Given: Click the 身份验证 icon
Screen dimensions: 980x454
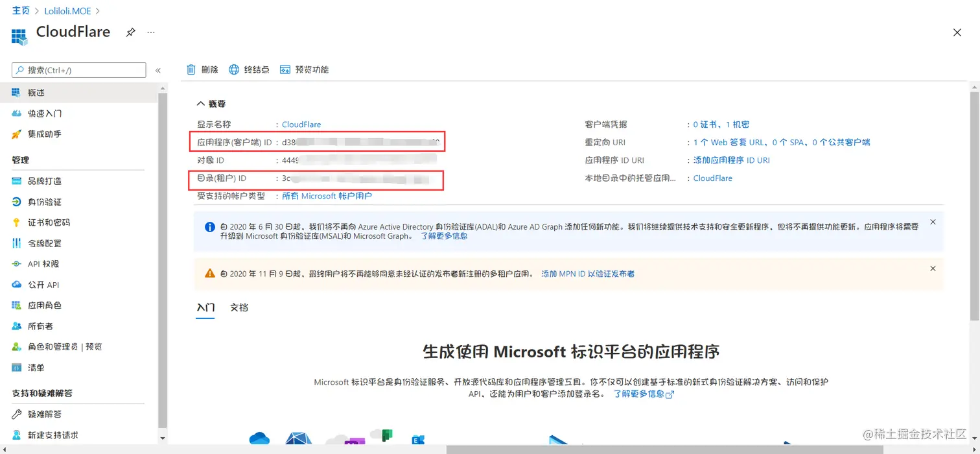Looking at the screenshot, I should tap(17, 202).
